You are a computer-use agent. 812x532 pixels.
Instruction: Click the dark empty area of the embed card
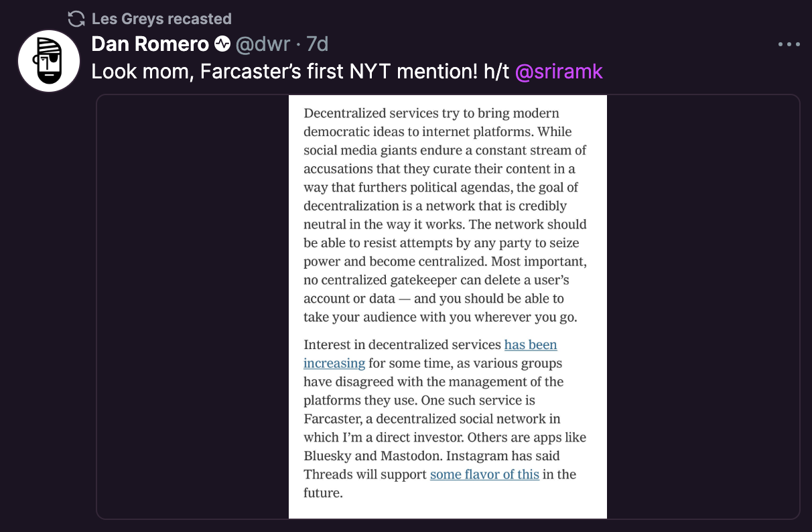tap(193, 307)
